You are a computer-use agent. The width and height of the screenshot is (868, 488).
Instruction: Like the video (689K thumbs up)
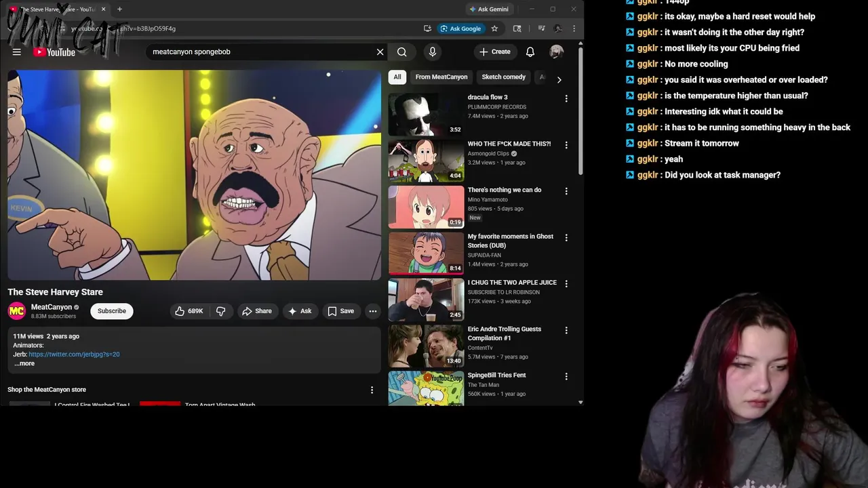[189, 311]
